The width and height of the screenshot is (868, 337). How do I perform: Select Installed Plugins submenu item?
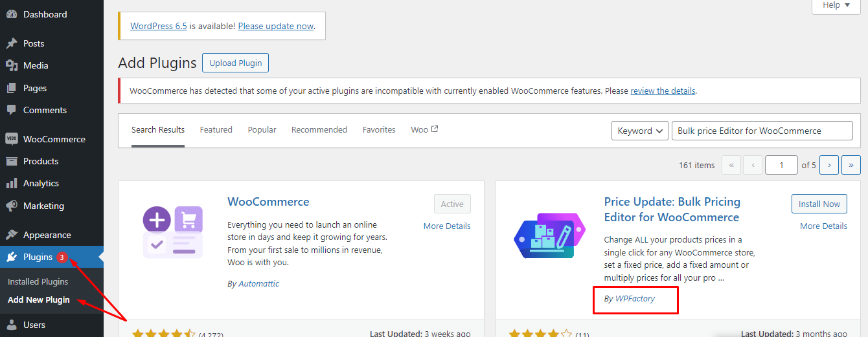pos(38,281)
